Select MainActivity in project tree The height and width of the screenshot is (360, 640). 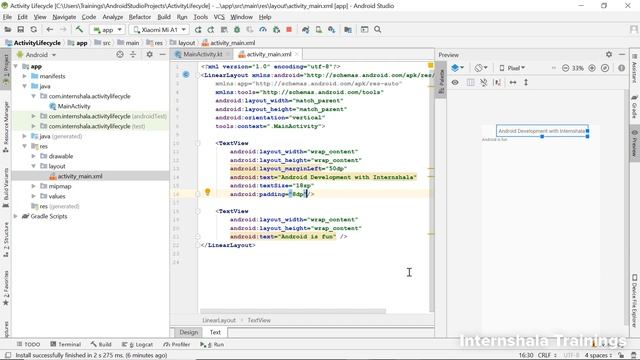pos(73,106)
